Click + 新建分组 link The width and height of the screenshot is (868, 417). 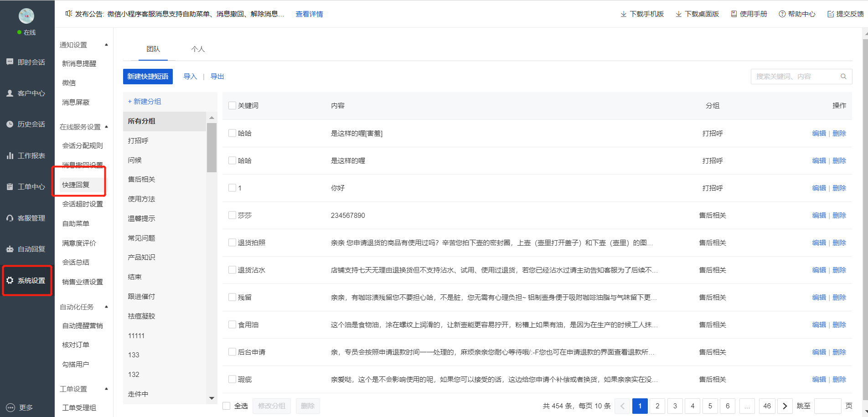pyautogui.click(x=145, y=101)
